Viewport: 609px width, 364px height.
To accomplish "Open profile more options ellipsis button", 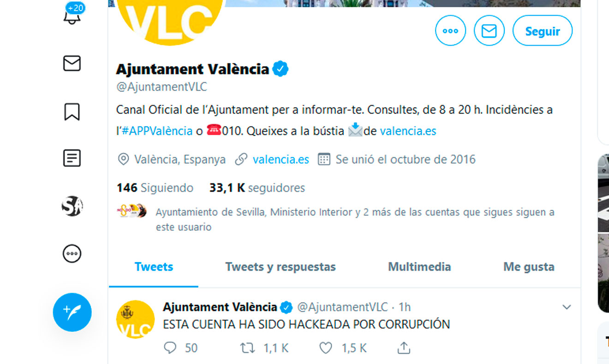I will tap(450, 31).
